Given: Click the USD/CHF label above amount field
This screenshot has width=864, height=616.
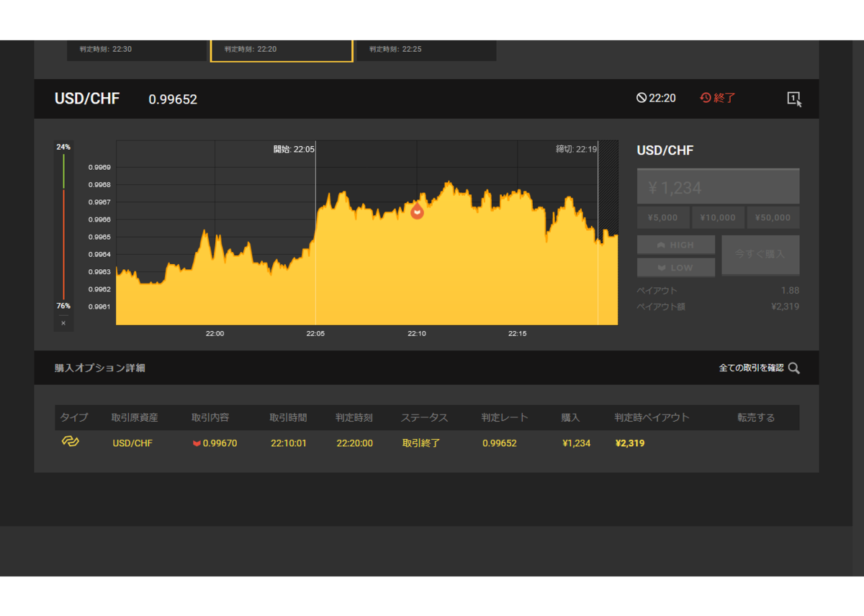Looking at the screenshot, I should pos(665,150).
